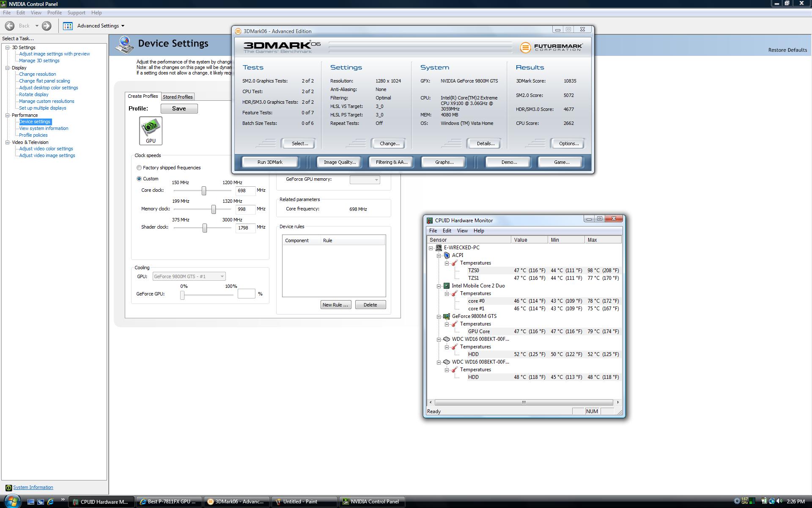Click the Image Quality button in 3DMark06

click(x=340, y=162)
